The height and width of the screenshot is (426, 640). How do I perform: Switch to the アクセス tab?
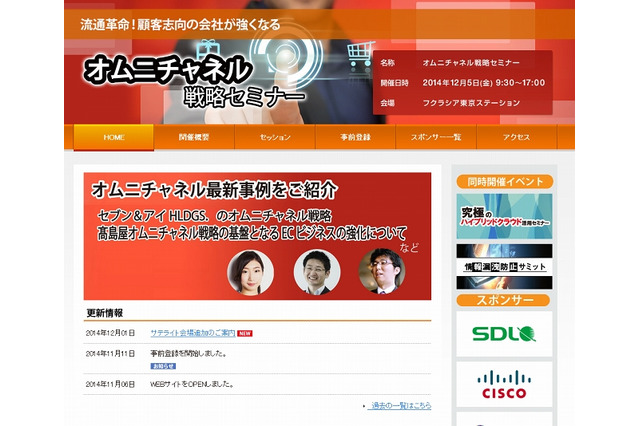pos(516,138)
